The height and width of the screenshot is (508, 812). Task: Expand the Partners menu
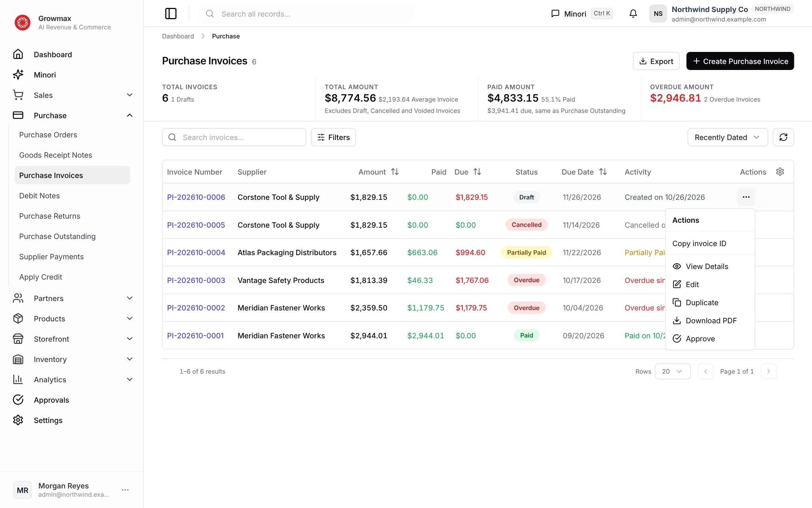71,298
